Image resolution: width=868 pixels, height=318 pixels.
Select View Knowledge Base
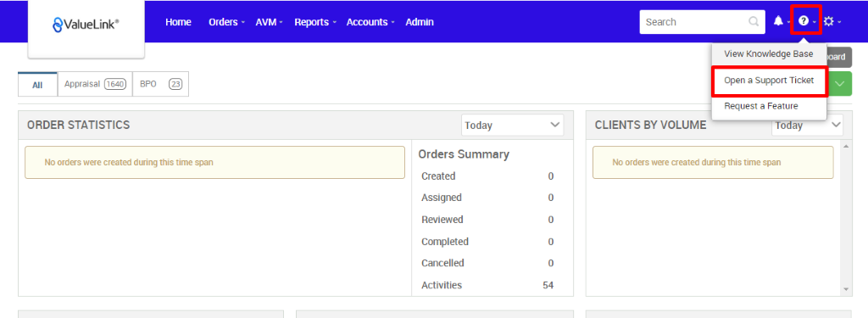(769, 54)
